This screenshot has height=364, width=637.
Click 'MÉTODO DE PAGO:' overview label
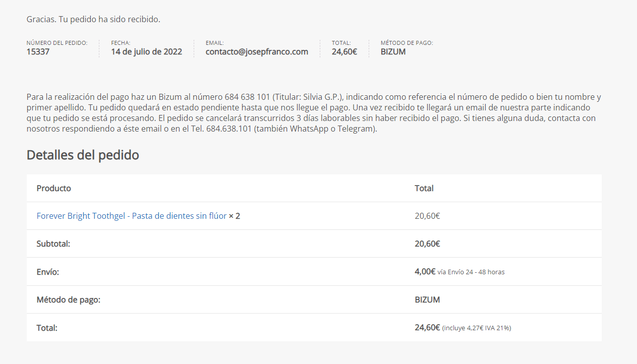tap(407, 43)
